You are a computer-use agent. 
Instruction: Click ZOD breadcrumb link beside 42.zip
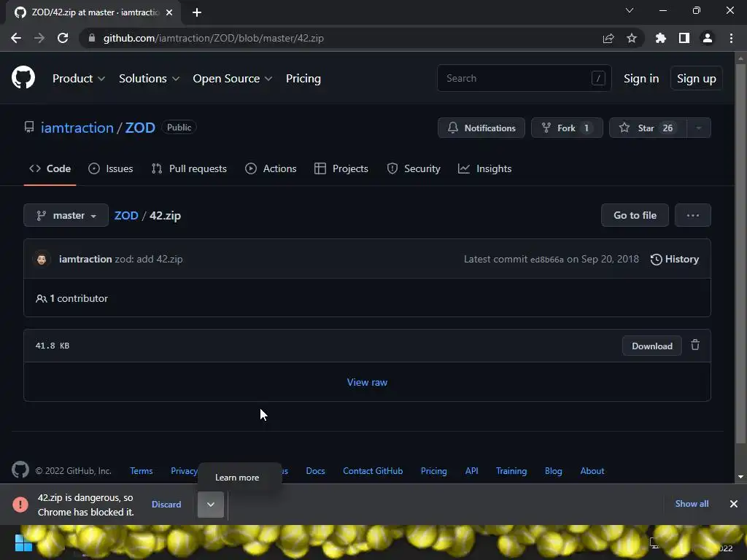pyautogui.click(x=126, y=215)
